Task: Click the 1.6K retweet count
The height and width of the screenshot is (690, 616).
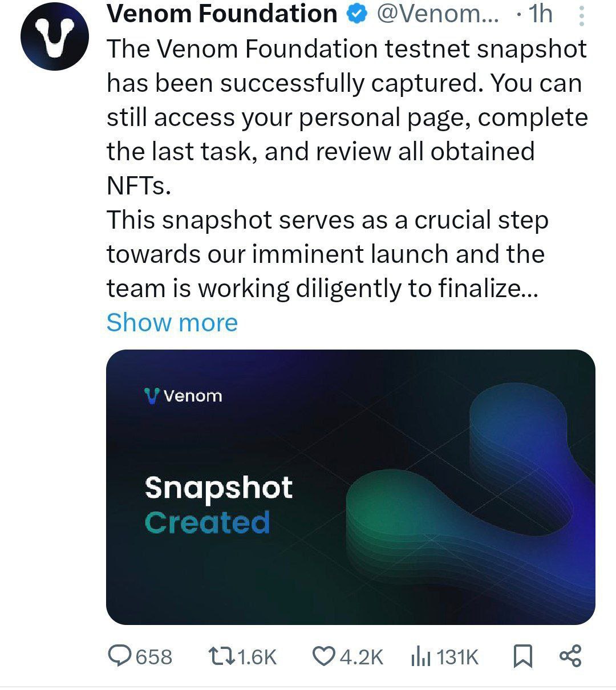Action: [x=257, y=657]
